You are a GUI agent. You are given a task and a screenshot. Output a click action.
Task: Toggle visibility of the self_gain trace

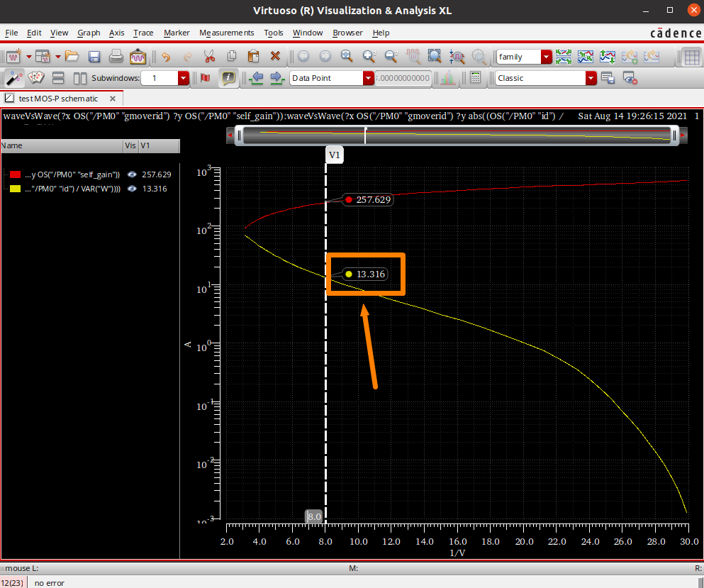(132, 174)
